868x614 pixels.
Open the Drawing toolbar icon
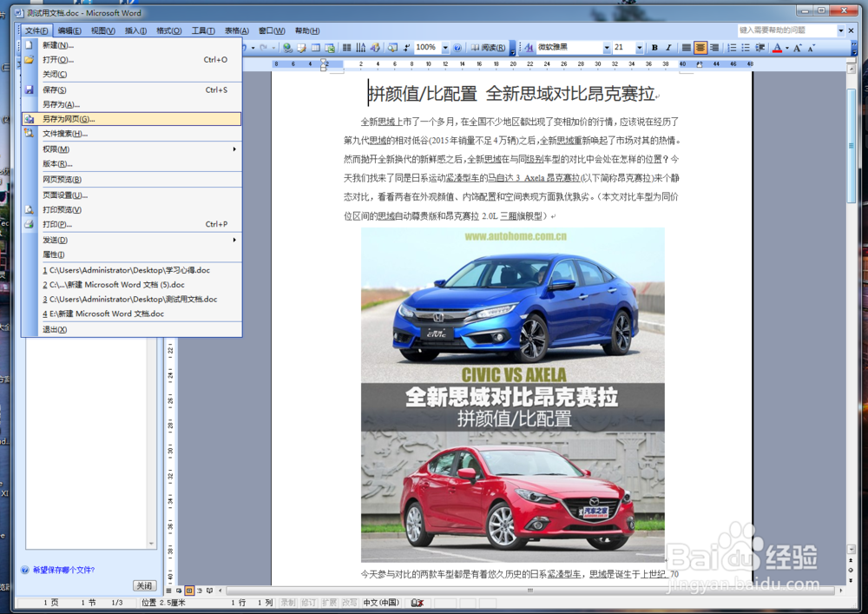pos(375,48)
